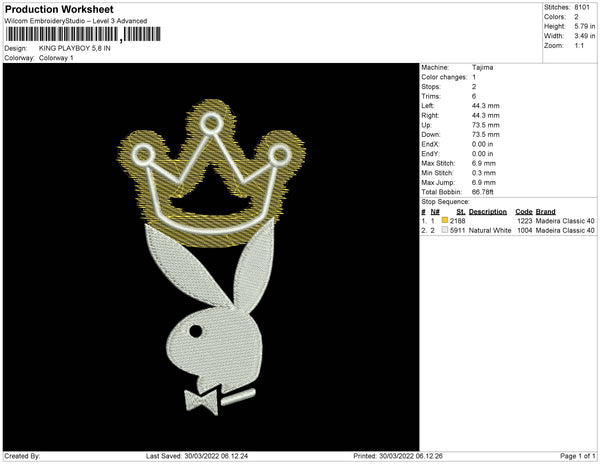The width and height of the screenshot is (600, 464).
Task: Click the Down value '73.5 mm'
Action: tap(486, 135)
